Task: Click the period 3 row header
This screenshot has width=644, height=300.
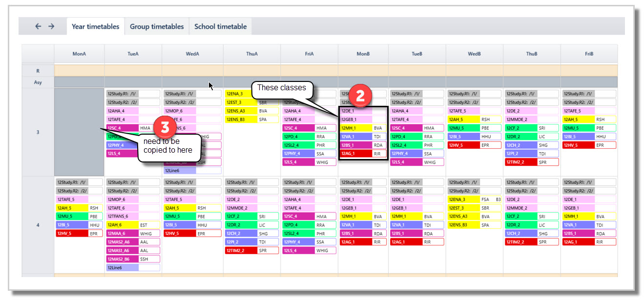Action: coord(38,132)
